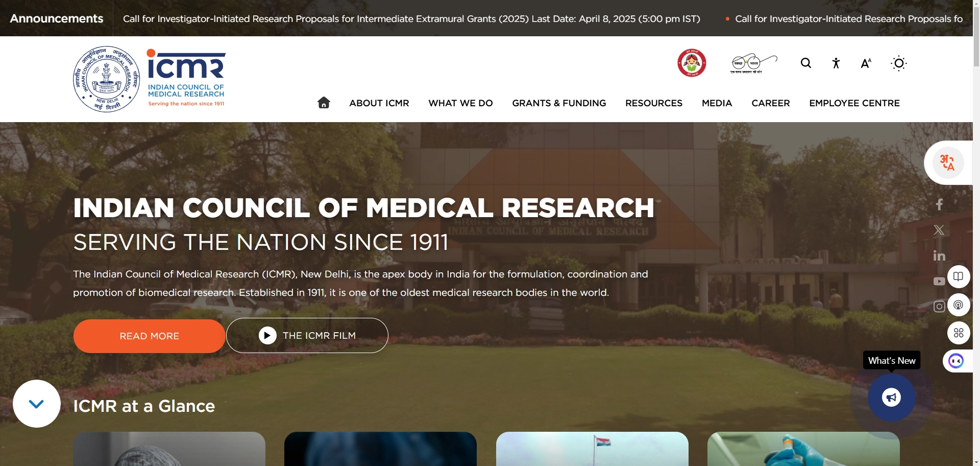Viewport: 980px width, 466px height.
Task: Select the CAREER navigation tab
Action: [x=770, y=103]
